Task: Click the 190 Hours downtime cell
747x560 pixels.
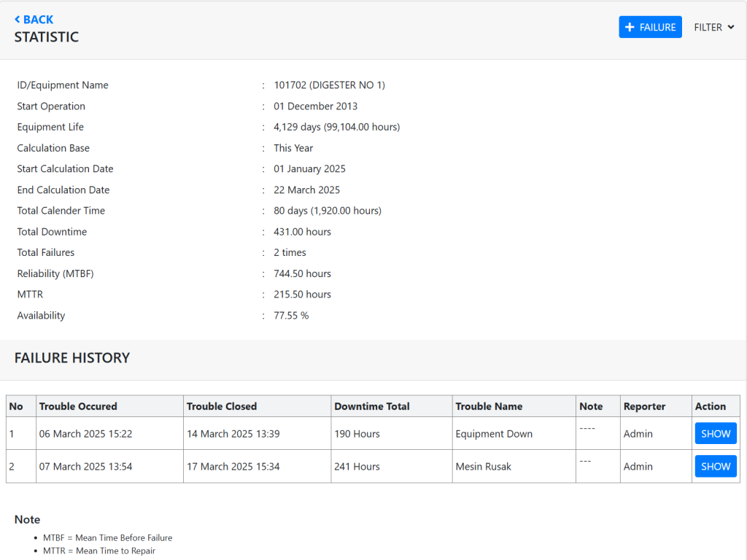Action: point(357,434)
